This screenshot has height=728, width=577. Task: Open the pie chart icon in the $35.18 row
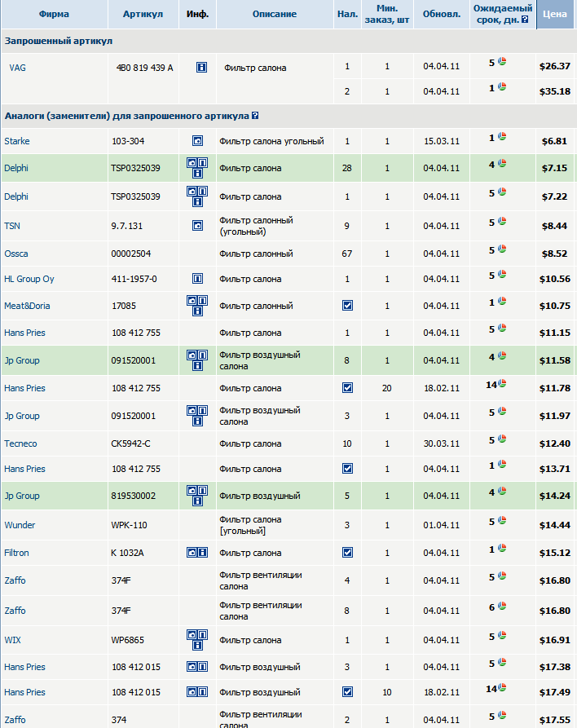[x=502, y=86]
